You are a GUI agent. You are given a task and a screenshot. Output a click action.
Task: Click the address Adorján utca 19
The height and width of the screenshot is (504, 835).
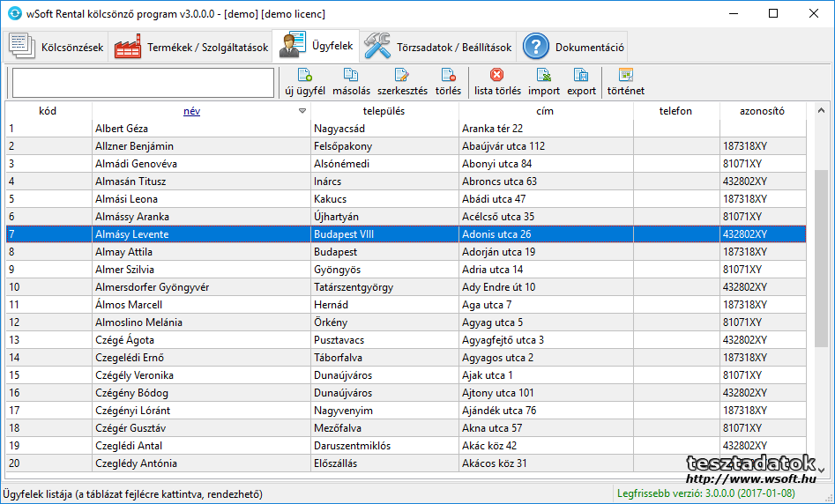click(x=498, y=251)
